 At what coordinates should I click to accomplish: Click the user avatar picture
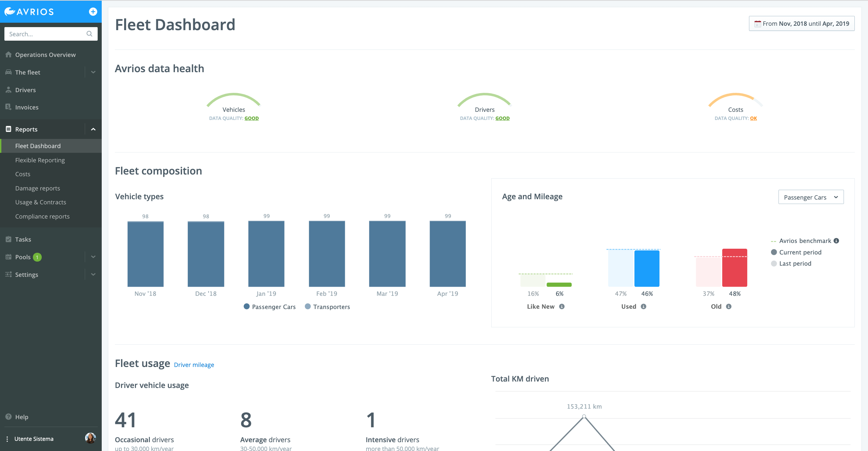click(90, 438)
